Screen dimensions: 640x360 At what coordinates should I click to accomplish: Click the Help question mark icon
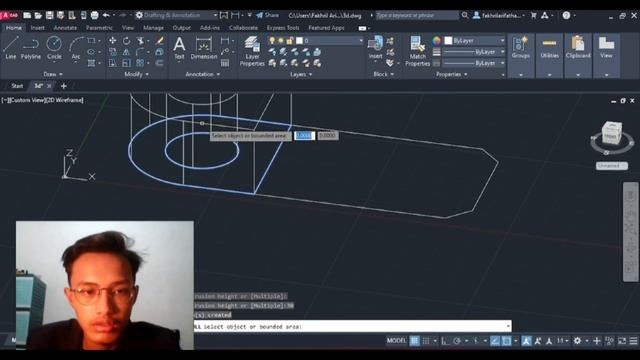(566, 15)
